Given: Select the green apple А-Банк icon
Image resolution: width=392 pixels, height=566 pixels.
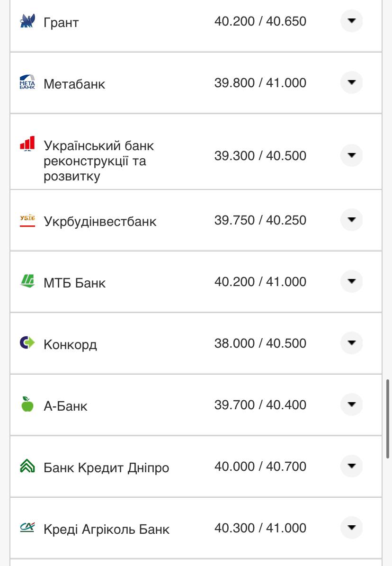Looking at the screenshot, I should [27, 404].
